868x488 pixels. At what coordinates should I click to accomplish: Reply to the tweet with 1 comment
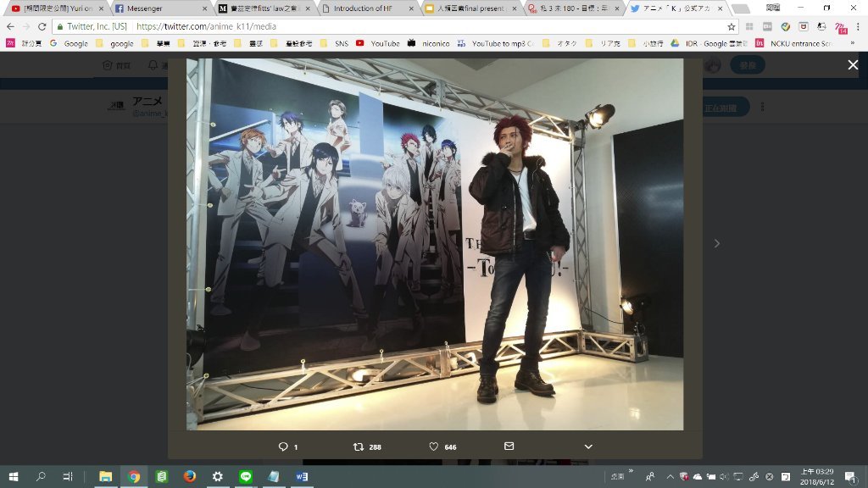(288, 446)
